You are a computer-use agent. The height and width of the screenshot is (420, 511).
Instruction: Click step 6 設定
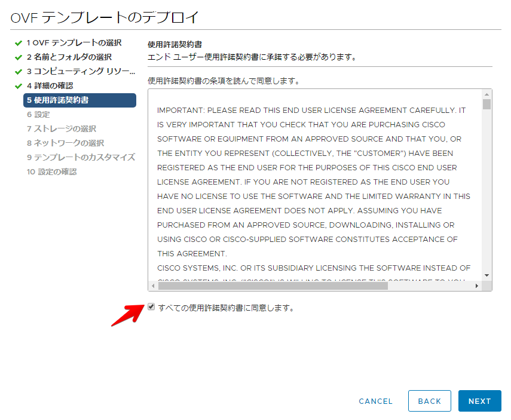(x=38, y=114)
